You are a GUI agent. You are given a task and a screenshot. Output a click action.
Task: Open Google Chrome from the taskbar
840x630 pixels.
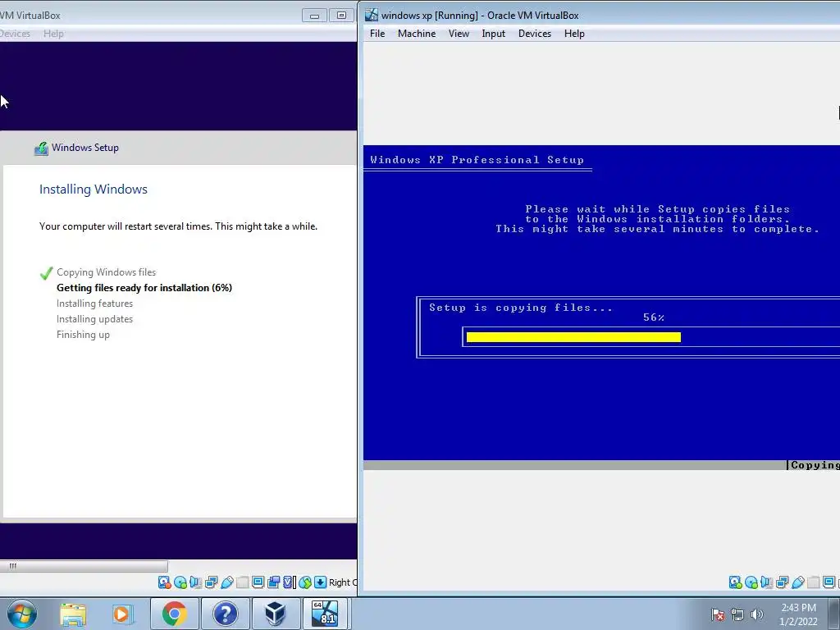point(174,614)
